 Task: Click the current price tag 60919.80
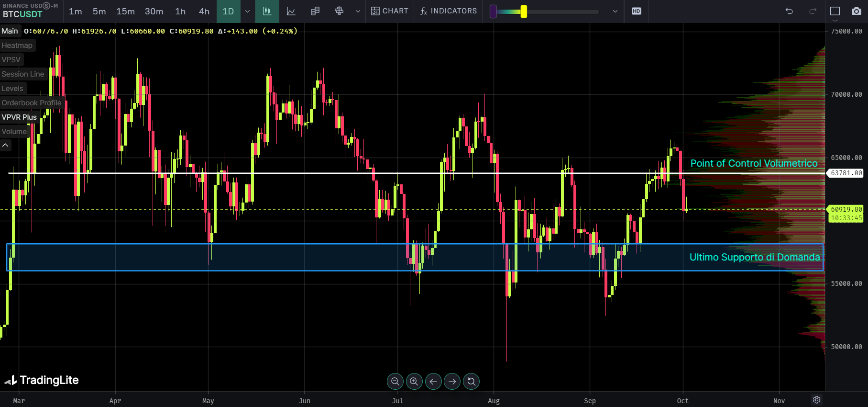point(846,209)
